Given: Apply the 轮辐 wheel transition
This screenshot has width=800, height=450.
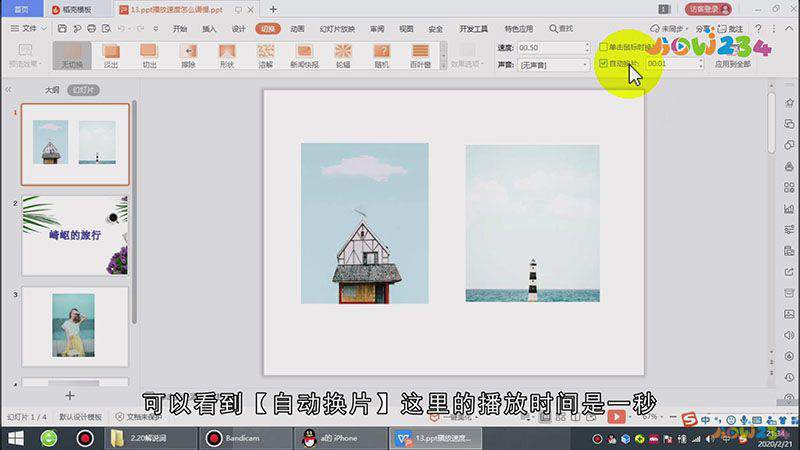Looking at the screenshot, I should (343, 55).
